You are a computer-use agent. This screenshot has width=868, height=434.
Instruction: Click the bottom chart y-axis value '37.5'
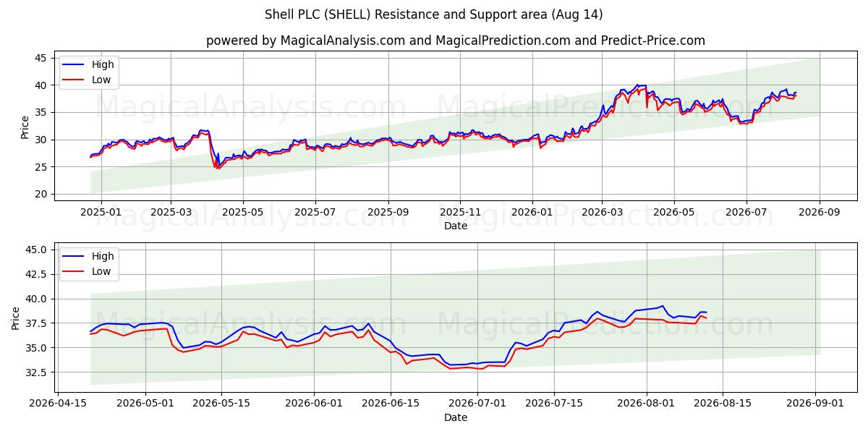pos(38,323)
